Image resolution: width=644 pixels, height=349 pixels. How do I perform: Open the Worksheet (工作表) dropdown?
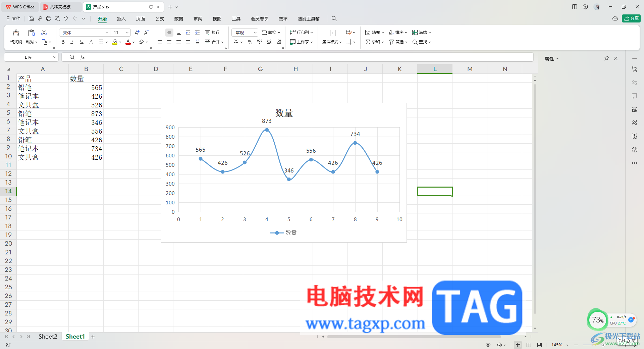click(301, 42)
